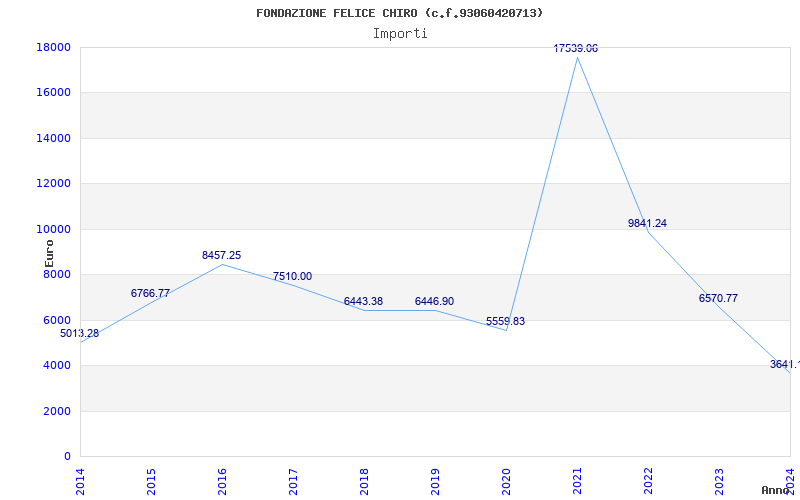Click the data label 8457.25
800x500 pixels.
point(221,256)
